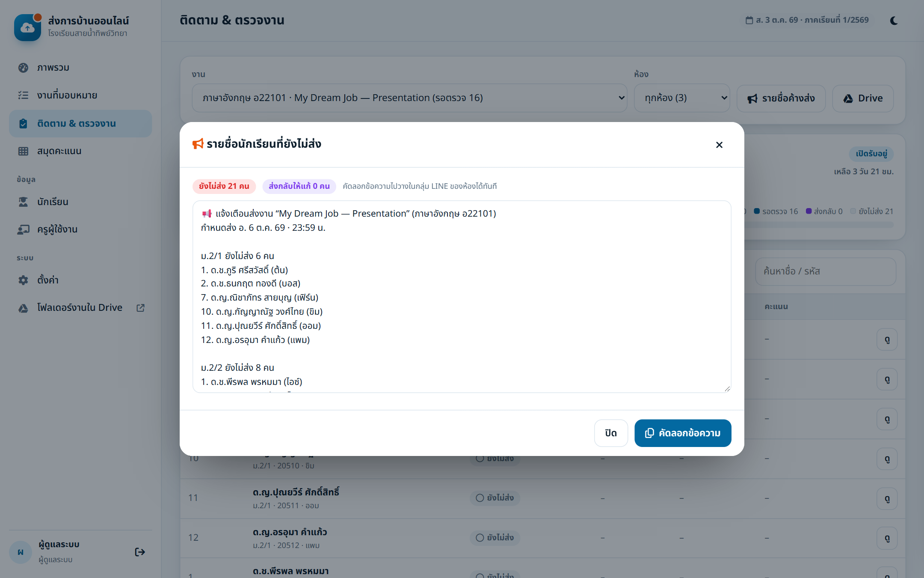Expand the ห้อง room dropdown

682,98
